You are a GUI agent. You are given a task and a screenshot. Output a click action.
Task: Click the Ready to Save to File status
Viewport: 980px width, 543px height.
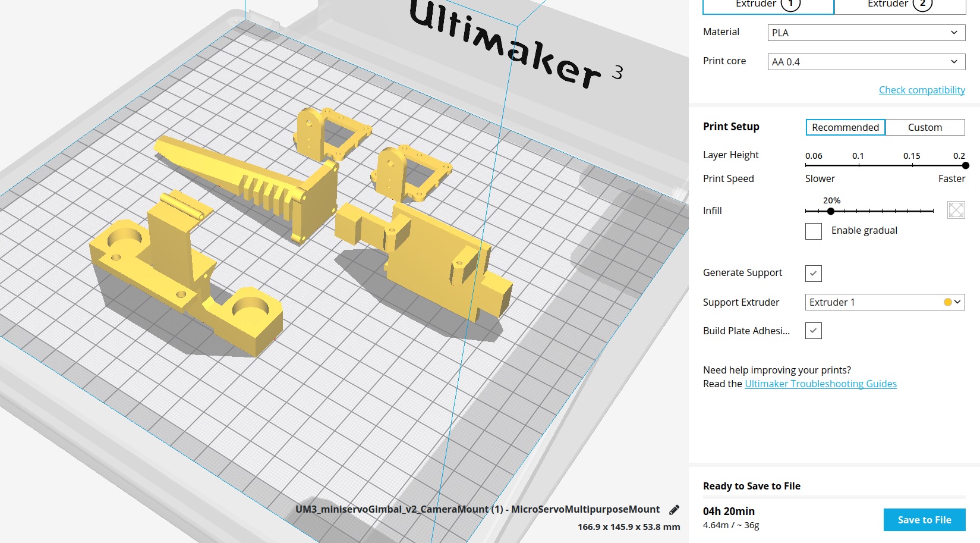click(752, 486)
